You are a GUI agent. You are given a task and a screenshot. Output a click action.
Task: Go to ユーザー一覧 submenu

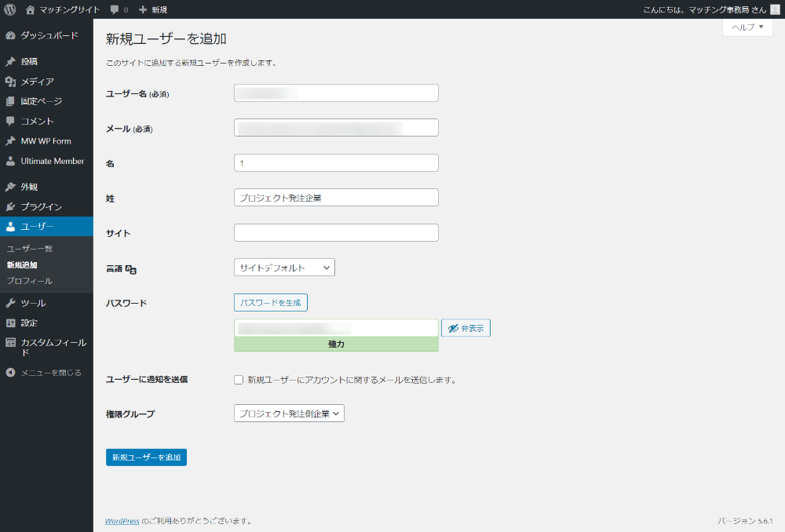30,249
